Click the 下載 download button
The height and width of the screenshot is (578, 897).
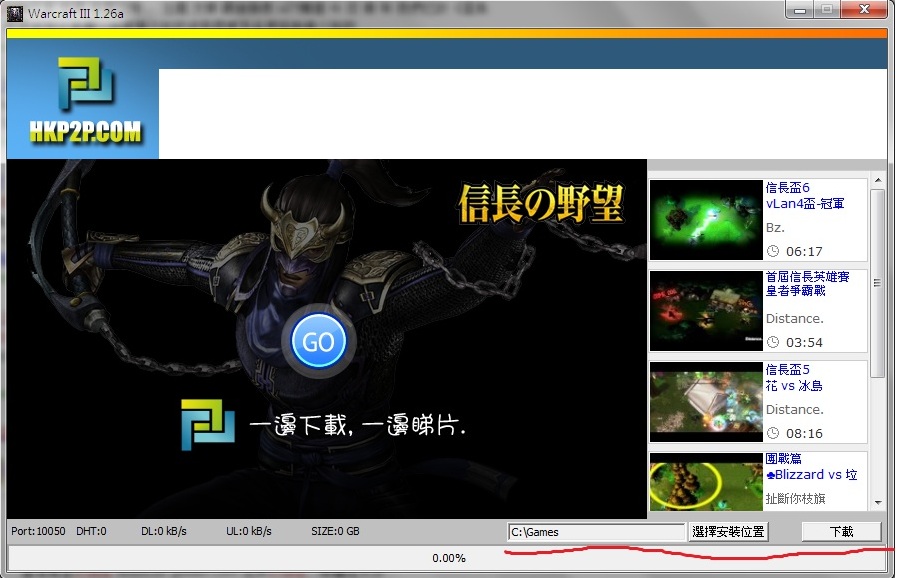[841, 532]
